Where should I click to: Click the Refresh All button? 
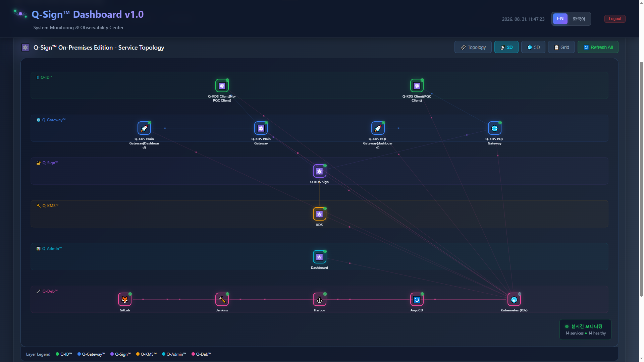coord(598,47)
